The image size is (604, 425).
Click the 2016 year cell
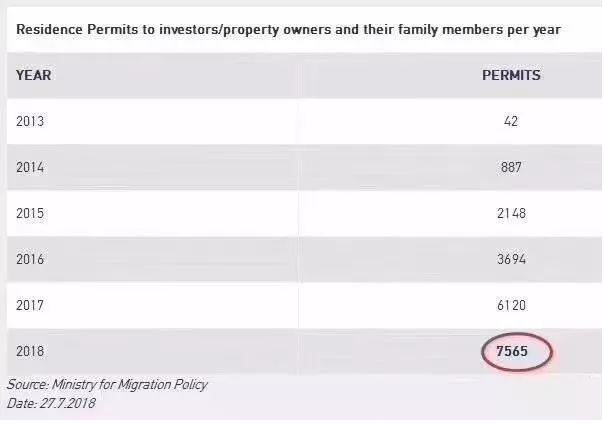30,259
